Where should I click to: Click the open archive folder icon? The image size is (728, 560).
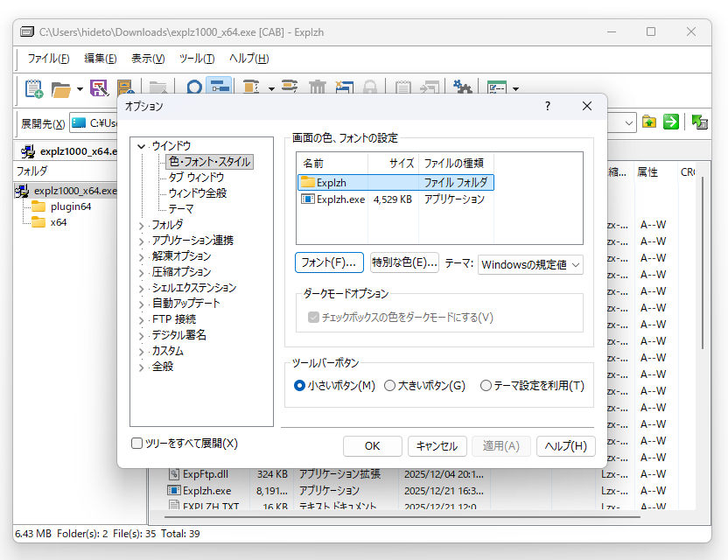pyautogui.click(x=61, y=87)
